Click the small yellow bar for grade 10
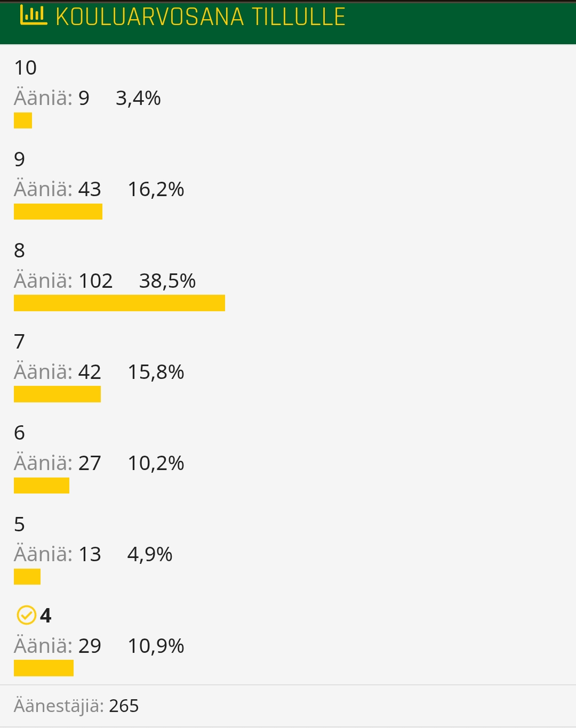The width and height of the screenshot is (576, 728). 23,120
